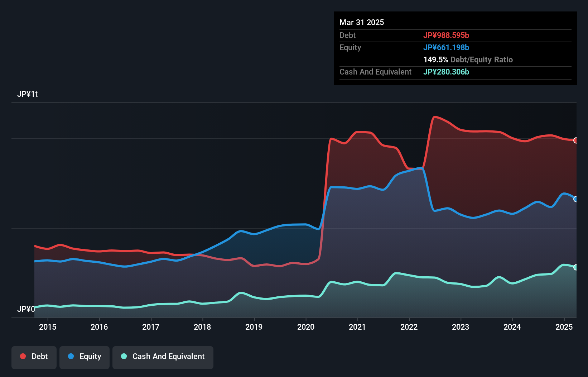Click the JP¥0 y-axis label

pyautogui.click(x=26, y=309)
